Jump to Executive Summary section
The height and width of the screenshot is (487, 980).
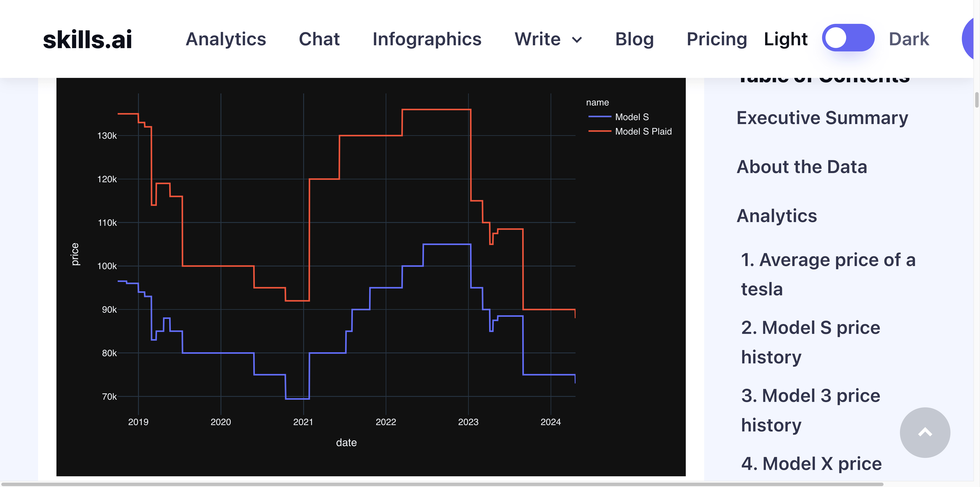(822, 117)
